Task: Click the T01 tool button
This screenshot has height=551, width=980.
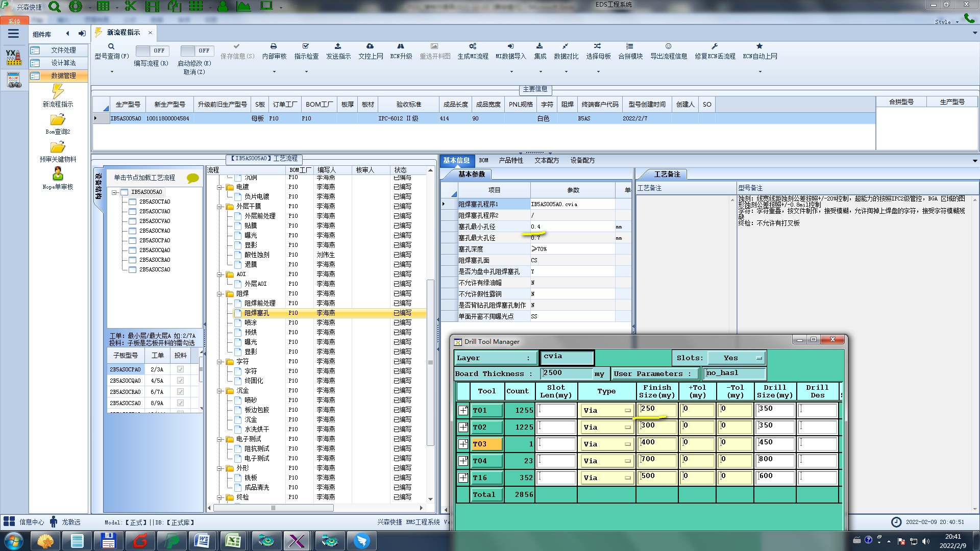Action: point(487,410)
